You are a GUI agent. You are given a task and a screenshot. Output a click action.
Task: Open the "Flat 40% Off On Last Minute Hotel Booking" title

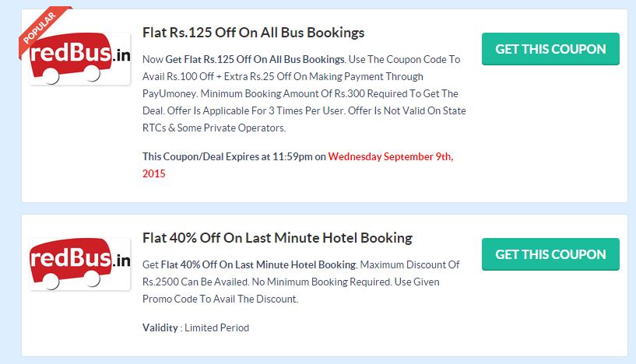277,237
